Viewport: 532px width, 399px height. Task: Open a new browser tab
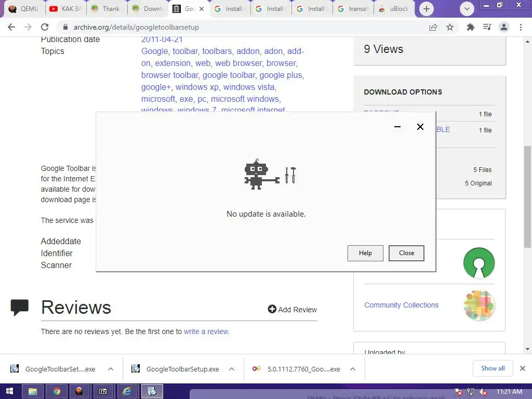click(x=427, y=9)
